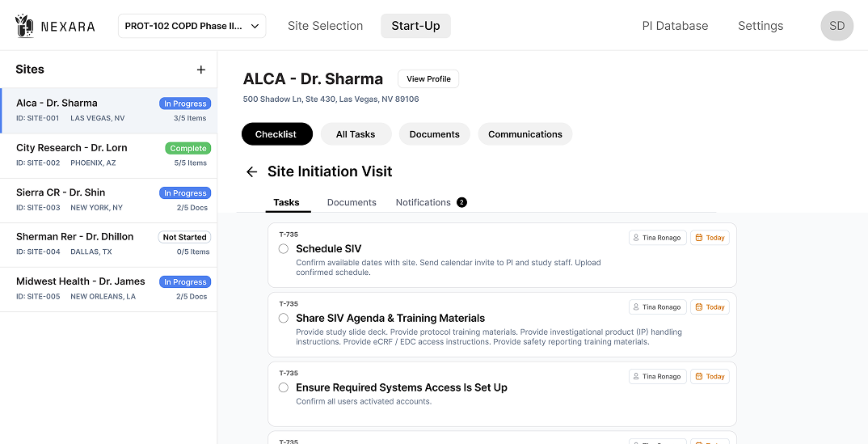
Task: Click Today date on Share SIV Agenda task
Action: pos(710,307)
